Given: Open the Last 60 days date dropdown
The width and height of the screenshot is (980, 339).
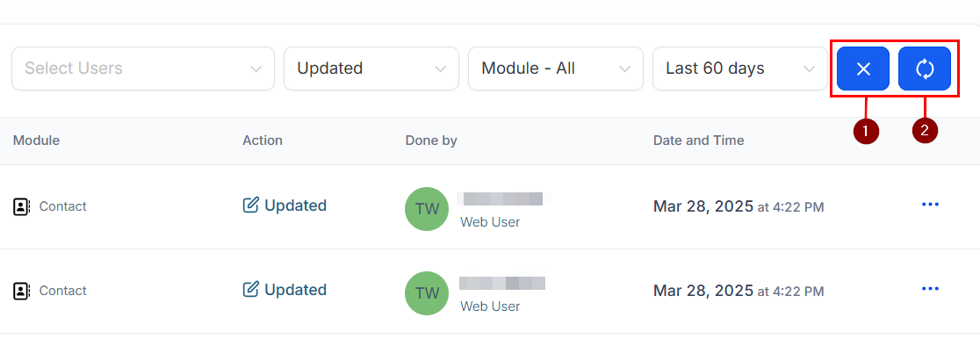Looking at the screenshot, I should [740, 69].
